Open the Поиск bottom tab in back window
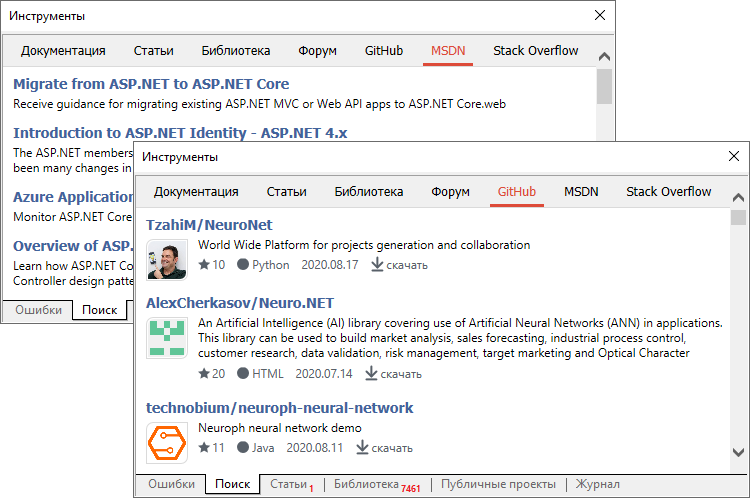The image size is (750, 498). (99, 310)
